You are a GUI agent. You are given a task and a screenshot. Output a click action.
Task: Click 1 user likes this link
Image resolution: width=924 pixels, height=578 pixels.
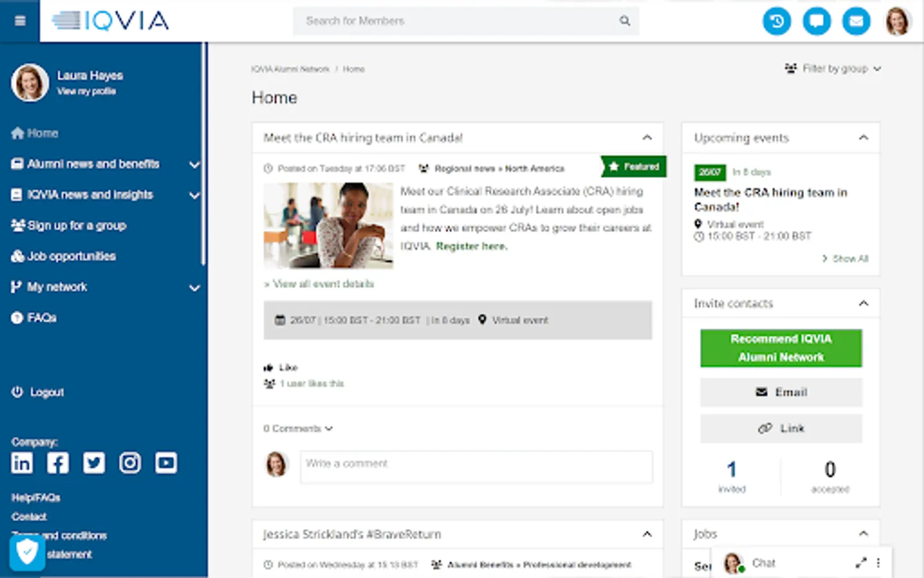pyautogui.click(x=312, y=383)
